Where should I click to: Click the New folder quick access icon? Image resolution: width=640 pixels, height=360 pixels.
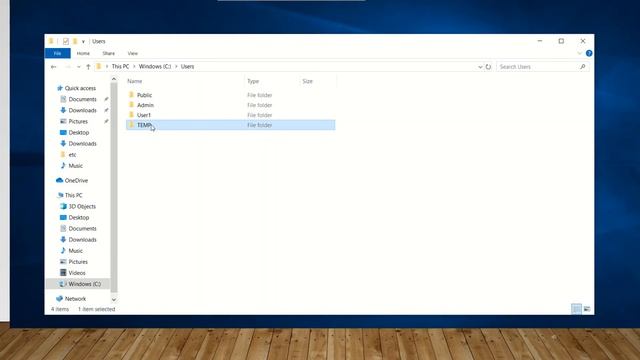click(75, 41)
